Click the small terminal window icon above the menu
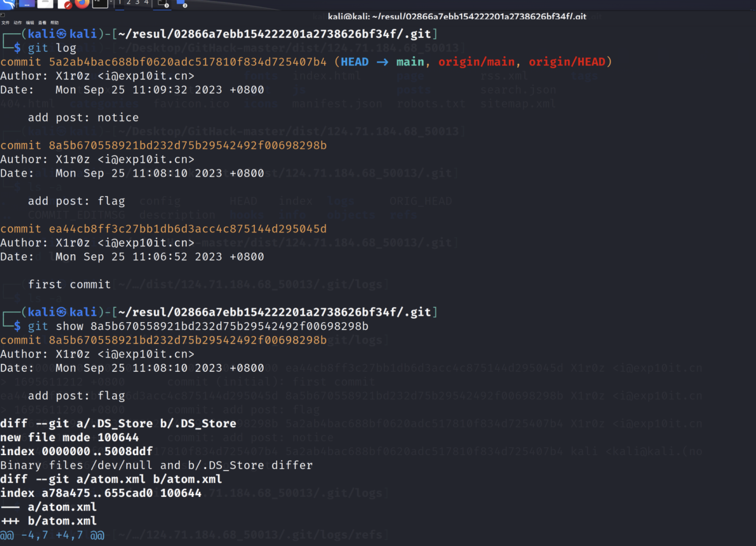This screenshot has width=756, height=546. click(x=3, y=15)
